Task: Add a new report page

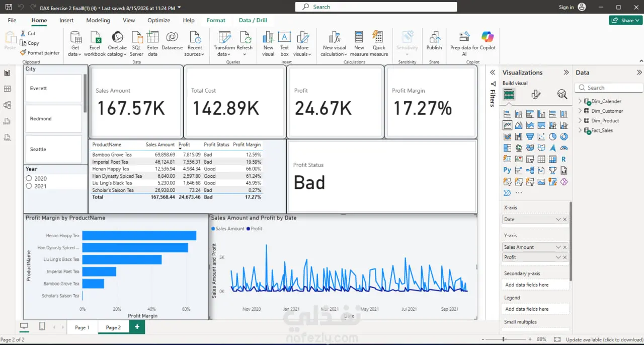Action: click(137, 327)
